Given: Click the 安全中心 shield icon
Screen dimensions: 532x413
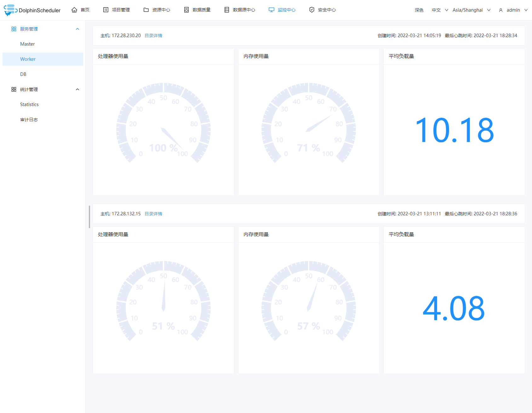Looking at the screenshot, I should pos(312,10).
